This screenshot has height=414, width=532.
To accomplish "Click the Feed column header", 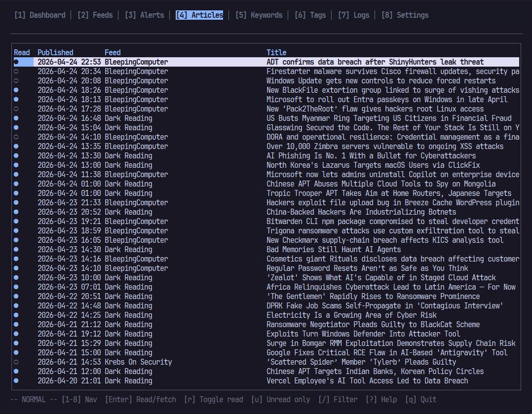I will 113,53.
